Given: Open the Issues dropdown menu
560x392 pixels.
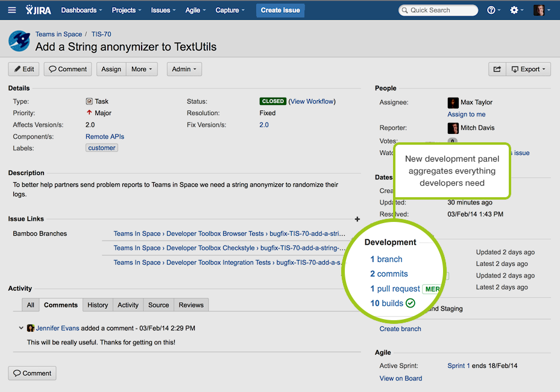Looking at the screenshot, I should click(163, 10).
